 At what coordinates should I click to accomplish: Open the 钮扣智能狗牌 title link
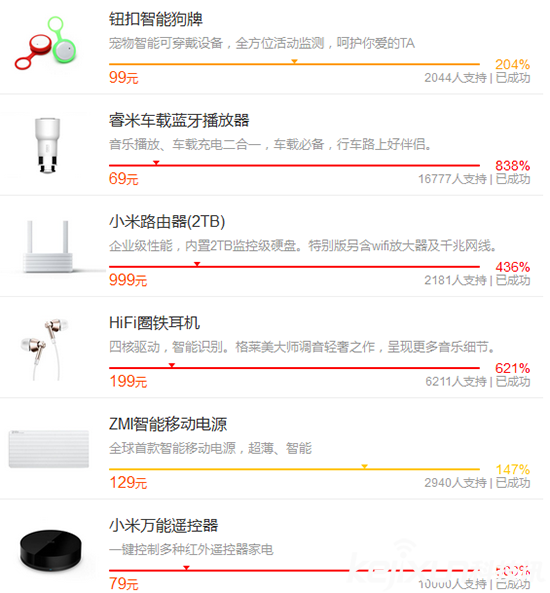coord(156,19)
